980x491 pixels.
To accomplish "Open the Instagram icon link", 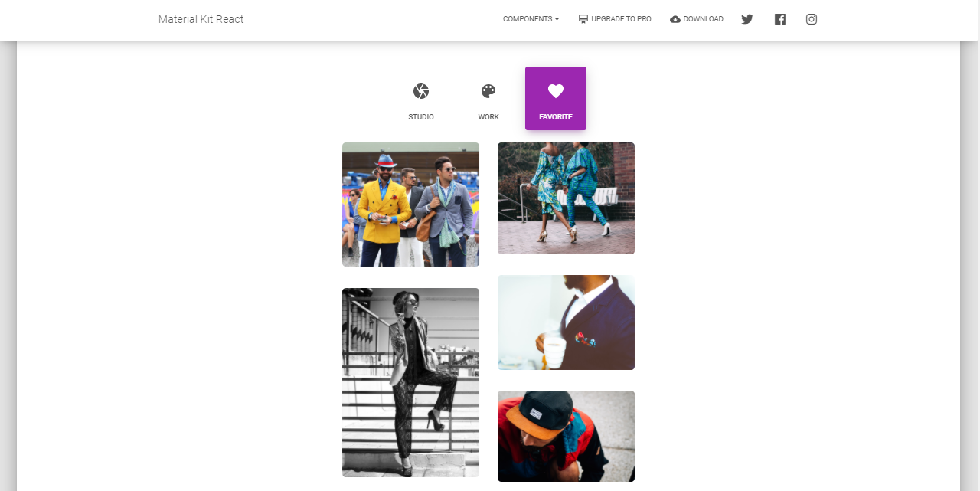I will 812,19.
